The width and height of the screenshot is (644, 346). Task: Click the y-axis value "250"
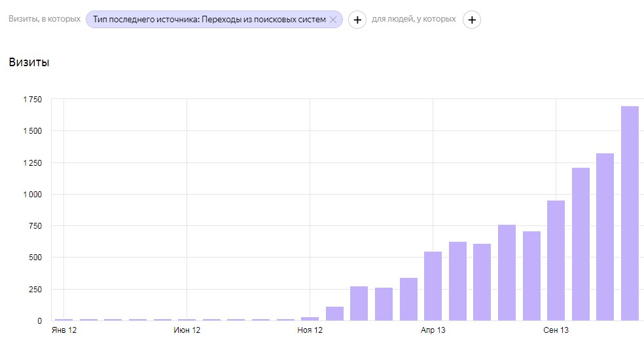click(36, 289)
